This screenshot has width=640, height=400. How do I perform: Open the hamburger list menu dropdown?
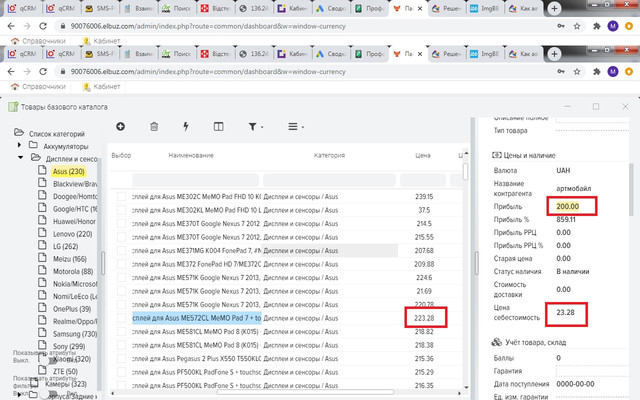(x=296, y=127)
